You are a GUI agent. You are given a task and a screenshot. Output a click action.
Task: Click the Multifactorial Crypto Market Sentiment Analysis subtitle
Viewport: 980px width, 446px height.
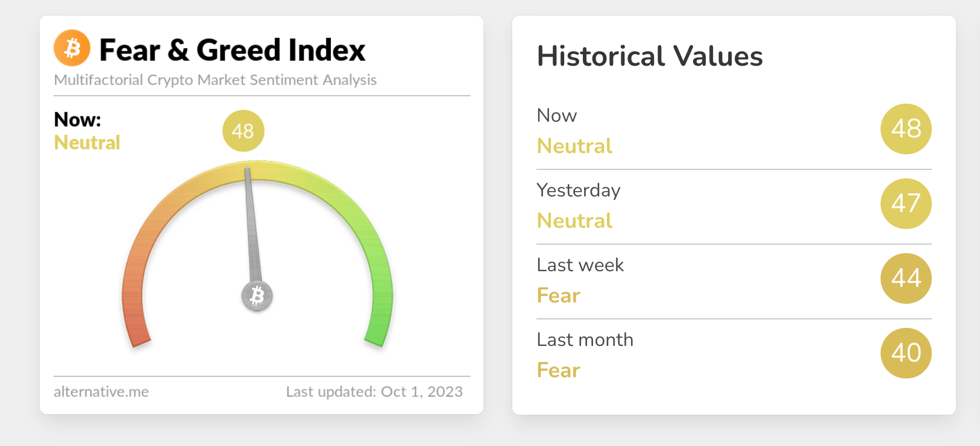pos(215,80)
